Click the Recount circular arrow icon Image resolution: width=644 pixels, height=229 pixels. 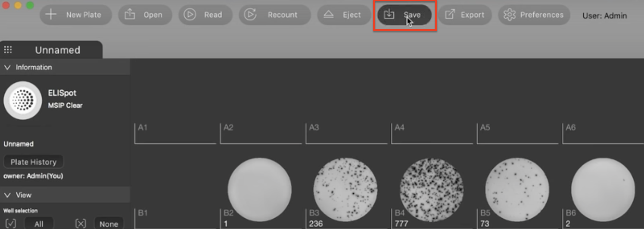pos(250,15)
